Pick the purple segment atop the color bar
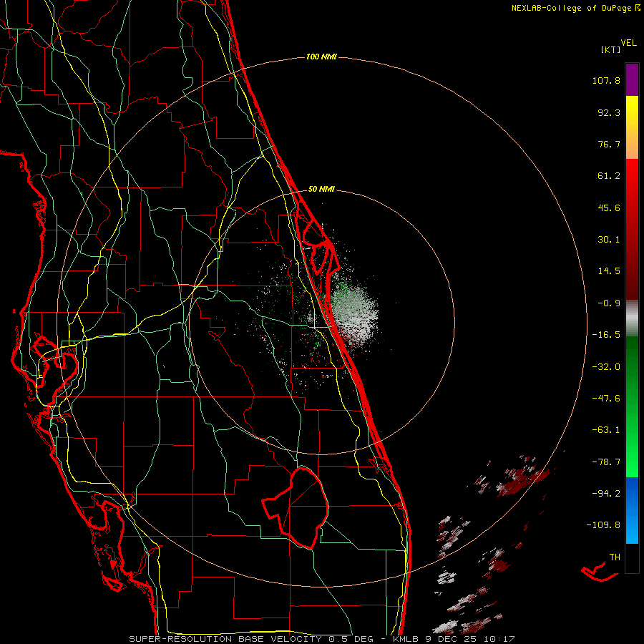 click(x=632, y=79)
